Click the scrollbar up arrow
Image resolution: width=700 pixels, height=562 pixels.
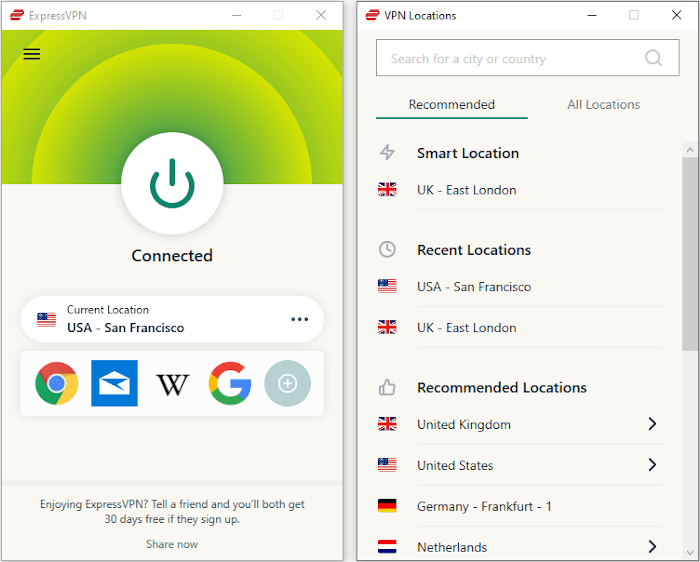tap(690, 150)
